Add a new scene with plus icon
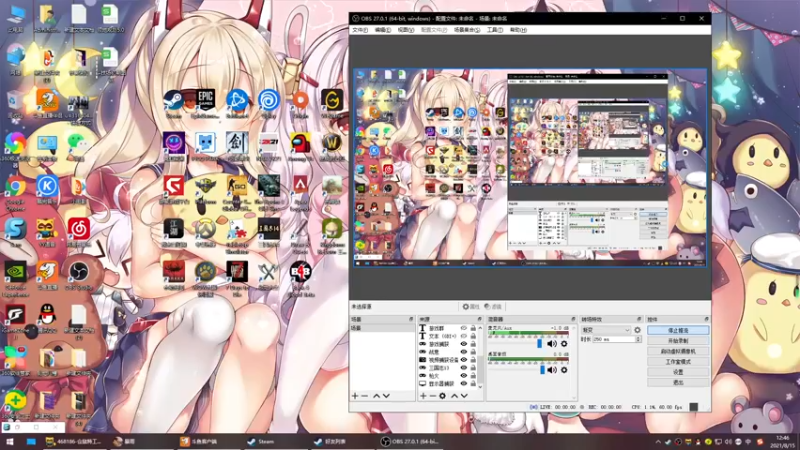Viewport: 800px width, 450px height. [355, 396]
